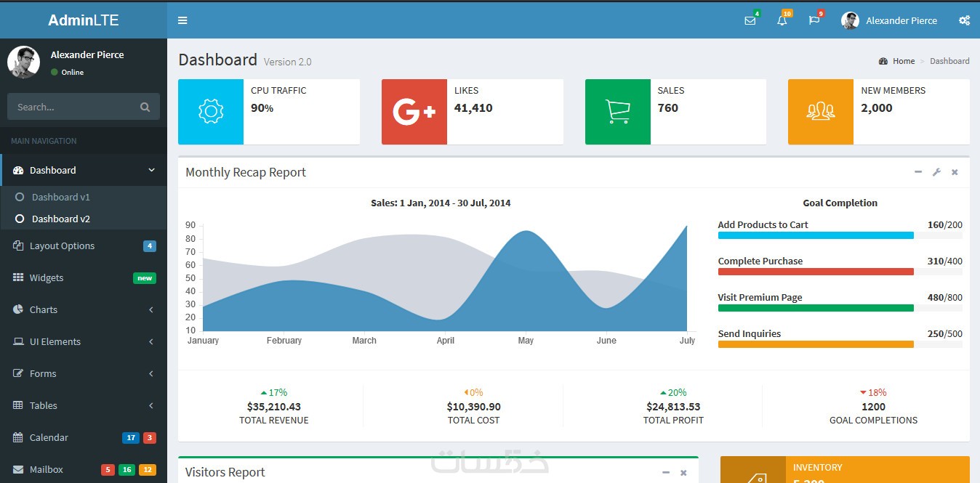Collapse Monthly Recap Report with minus icon
Viewport: 980px width, 483px height.
pyautogui.click(x=918, y=172)
